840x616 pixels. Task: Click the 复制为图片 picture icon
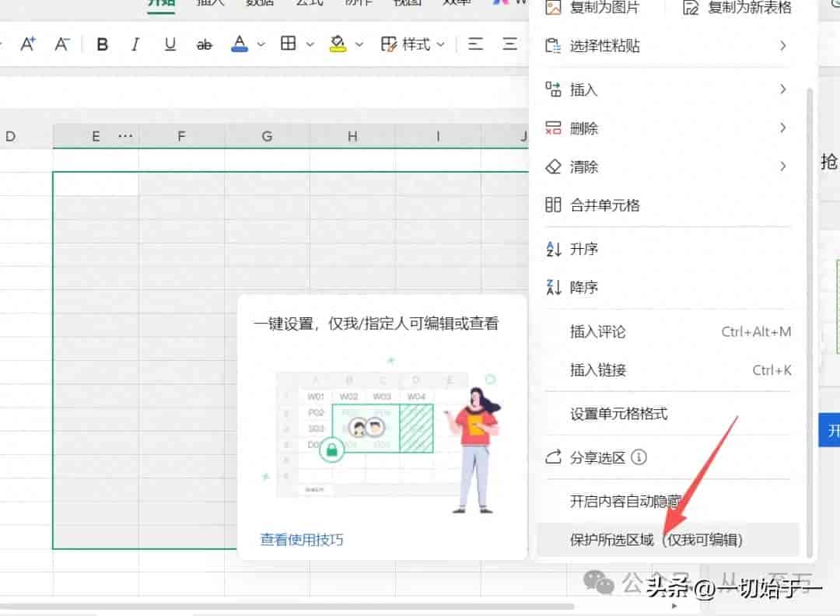click(553, 8)
